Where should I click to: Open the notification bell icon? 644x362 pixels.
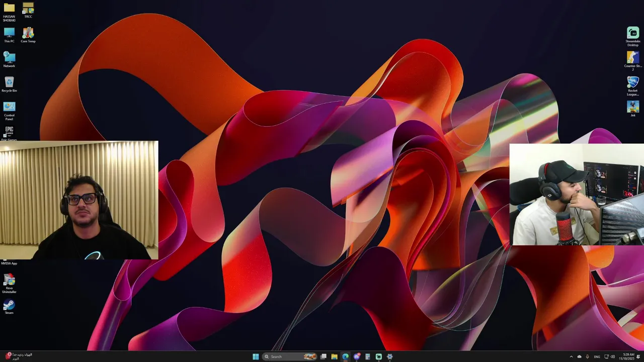pos(638,356)
